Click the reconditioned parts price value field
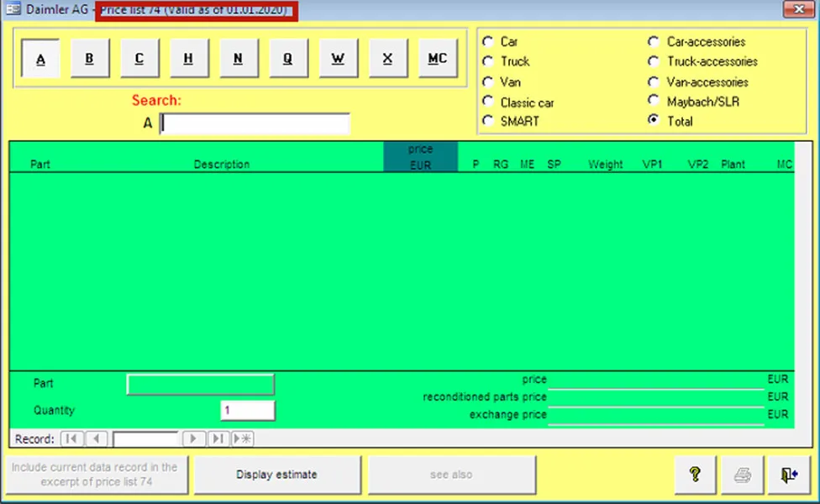820x504 pixels. click(x=656, y=398)
